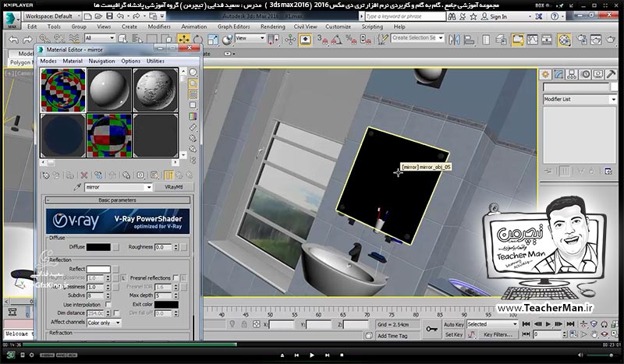Click the Save File icon in quick access
The width and height of the screenshot is (624, 364).
click(109, 16)
